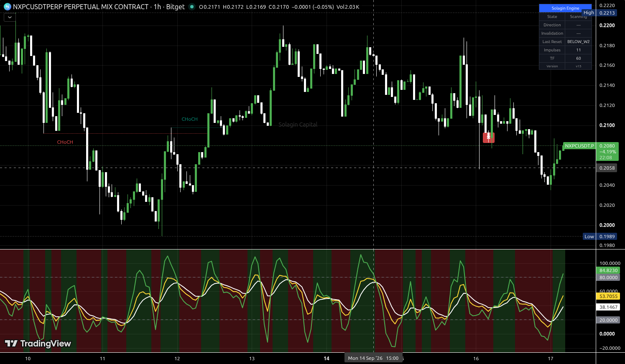
Task: Click the TradingView logo
Action: [38, 344]
